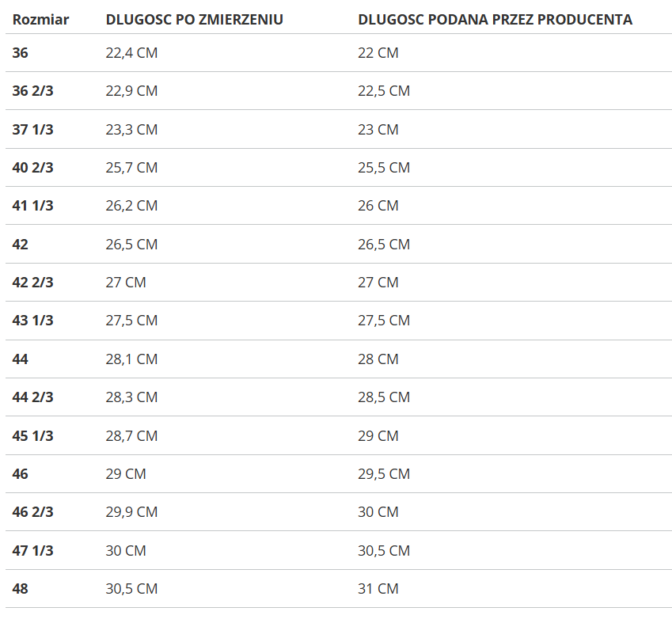Click the manufacturer length "31 CM"
Viewport: 672px width, 638px height.
click(x=378, y=589)
